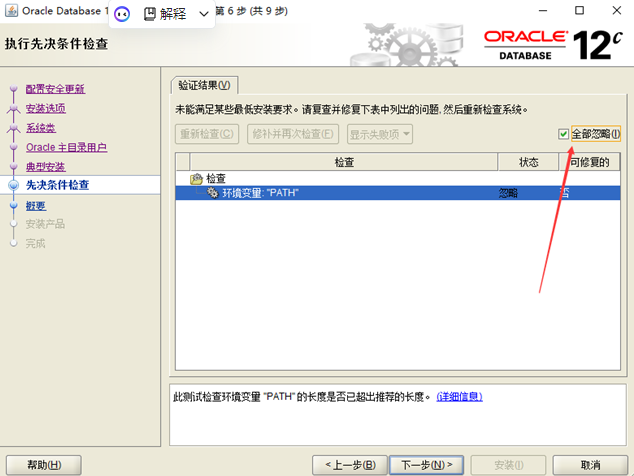Viewport: 634px width, 476px height.
Task: Click the 检查 column header
Action: coord(344,162)
